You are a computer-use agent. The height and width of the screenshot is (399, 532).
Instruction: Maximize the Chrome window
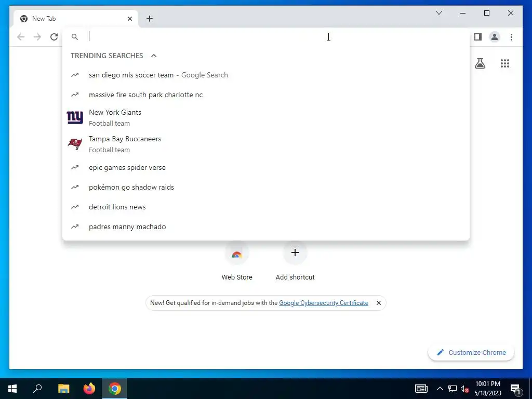coord(486,13)
